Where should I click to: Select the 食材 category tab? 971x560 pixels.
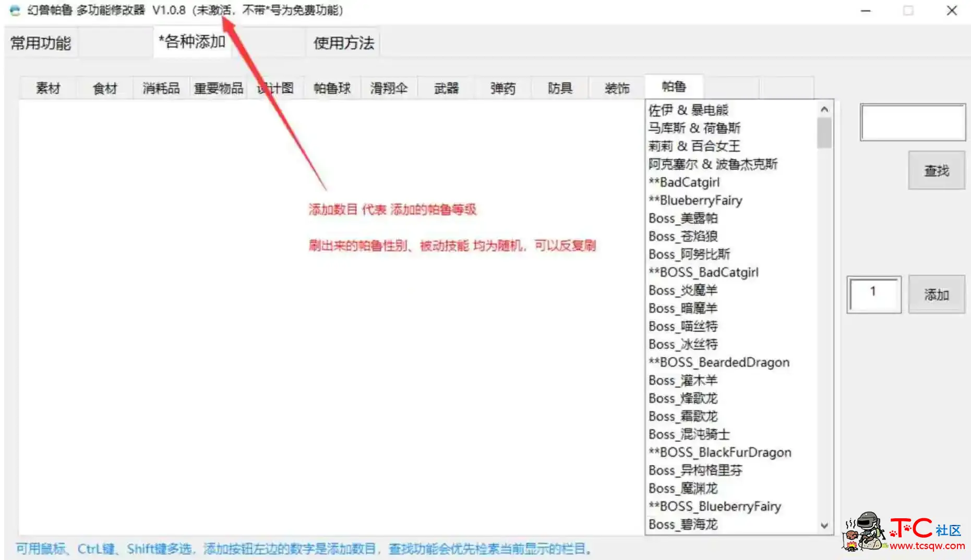pyautogui.click(x=105, y=88)
